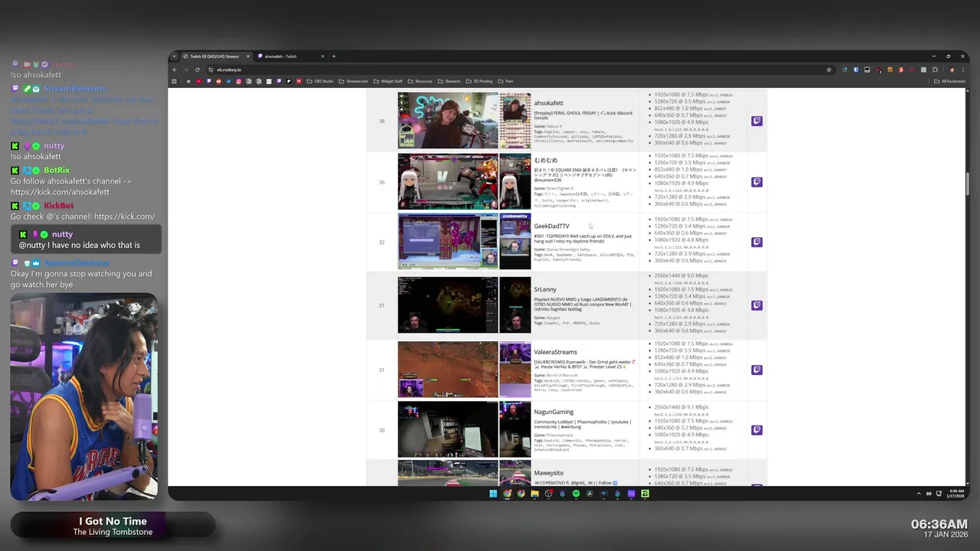Open NagunGaming channel name link
This screenshot has height=551, width=980.
click(x=554, y=412)
